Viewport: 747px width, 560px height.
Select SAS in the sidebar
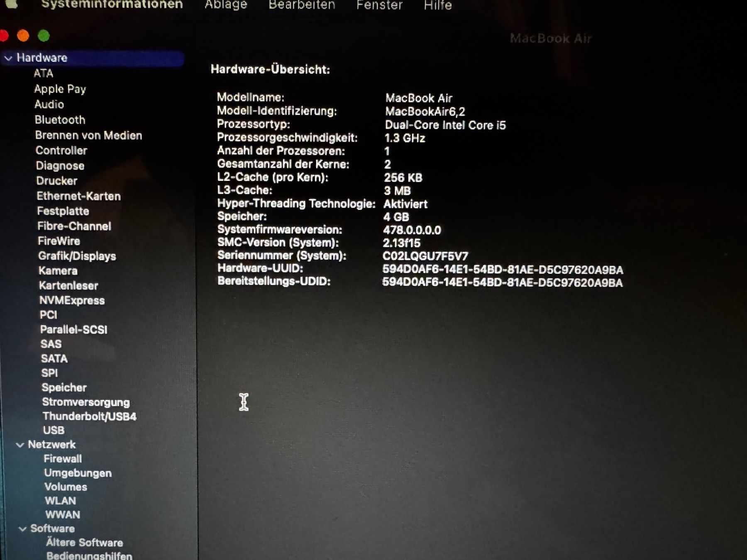51,344
